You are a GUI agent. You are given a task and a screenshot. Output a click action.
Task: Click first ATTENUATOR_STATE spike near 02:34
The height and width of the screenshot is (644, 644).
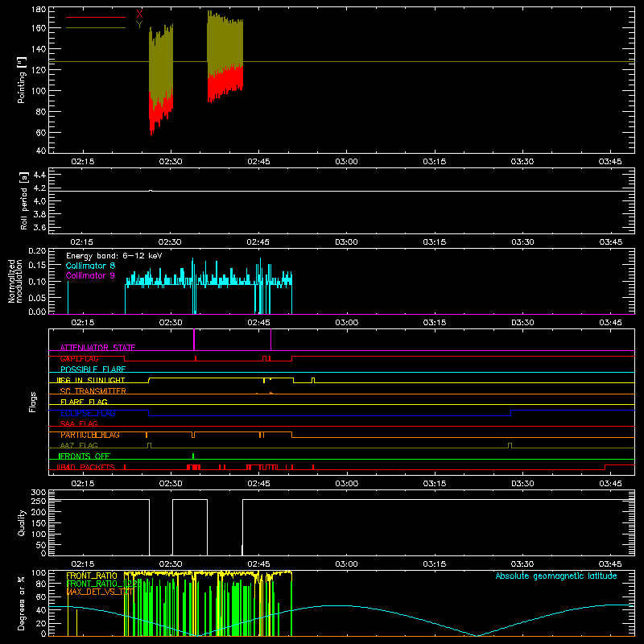[x=194, y=340]
